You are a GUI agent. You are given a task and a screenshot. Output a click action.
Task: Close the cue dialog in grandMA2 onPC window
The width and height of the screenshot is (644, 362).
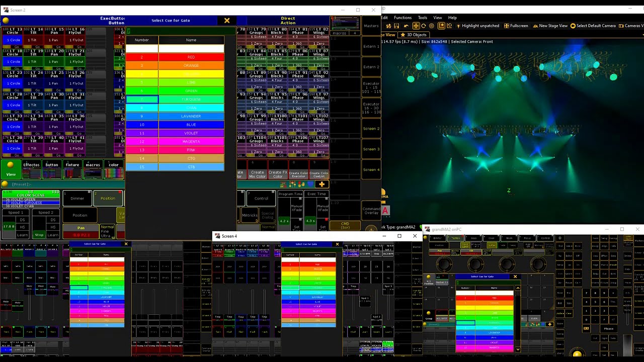(x=515, y=277)
